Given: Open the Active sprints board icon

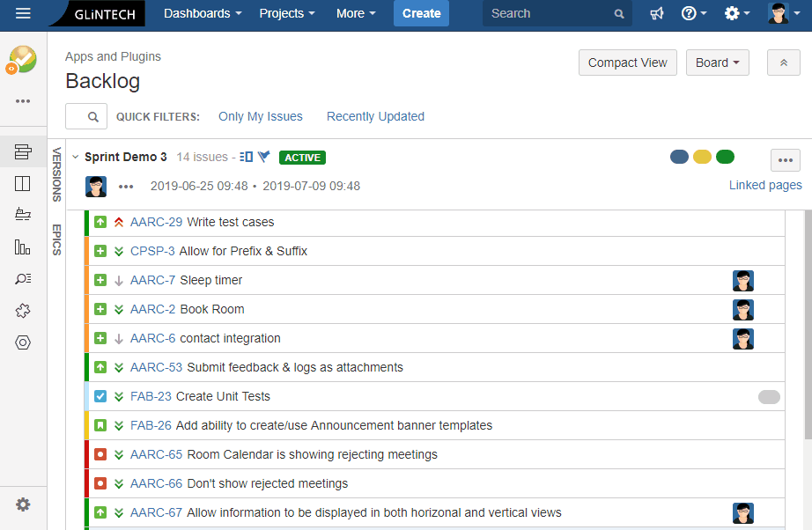Looking at the screenshot, I should tap(23, 184).
